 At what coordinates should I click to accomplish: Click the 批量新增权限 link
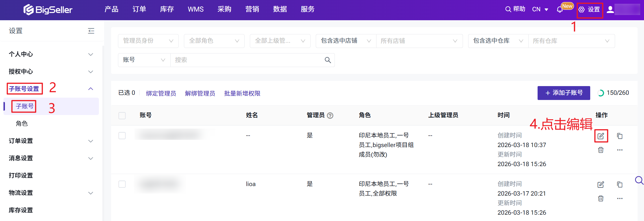coord(242,93)
